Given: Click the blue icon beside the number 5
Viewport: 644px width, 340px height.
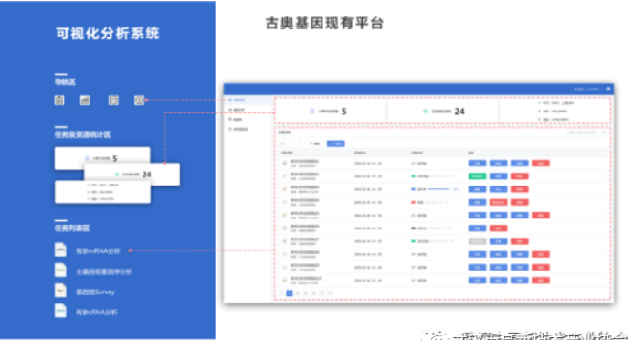Looking at the screenshot, I should pos(312,111).
